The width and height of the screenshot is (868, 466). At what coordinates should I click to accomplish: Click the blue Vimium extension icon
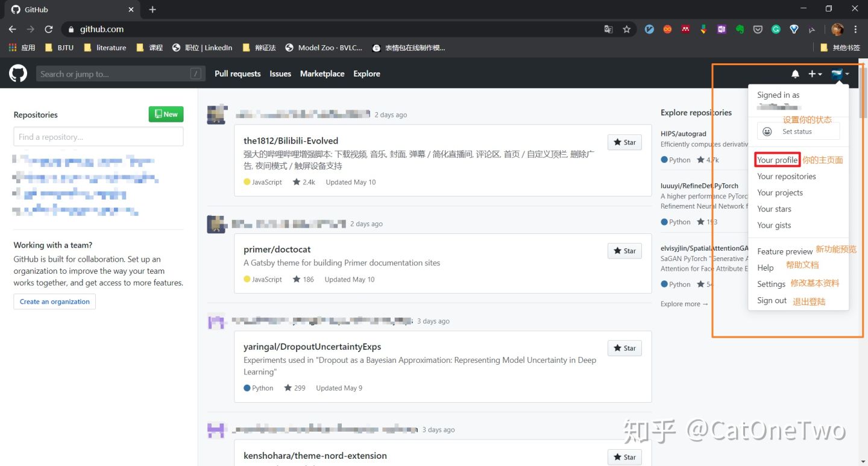(x=649, y=29)
